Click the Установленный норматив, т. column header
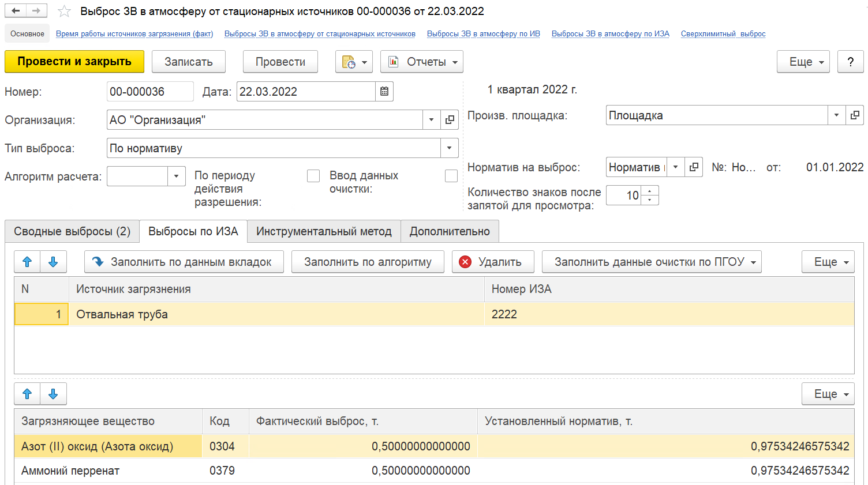 click(x=666, y=422)
